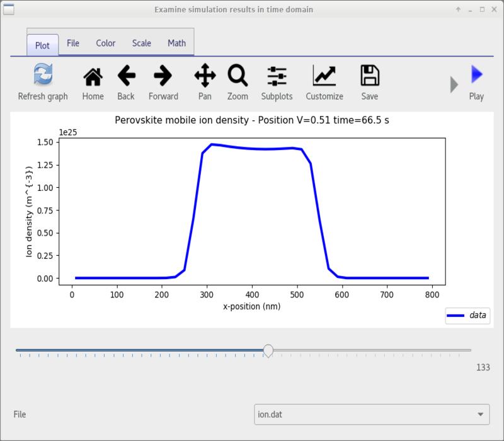The height and width of the screenshot is (441, 504).
Task: Switch to the Plot tab
Action: 42,45
